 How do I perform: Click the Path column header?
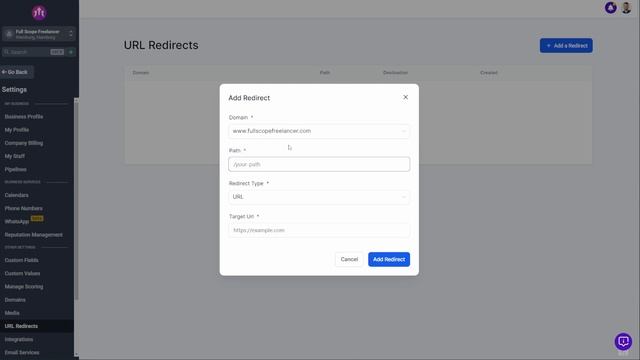point(325,73)
